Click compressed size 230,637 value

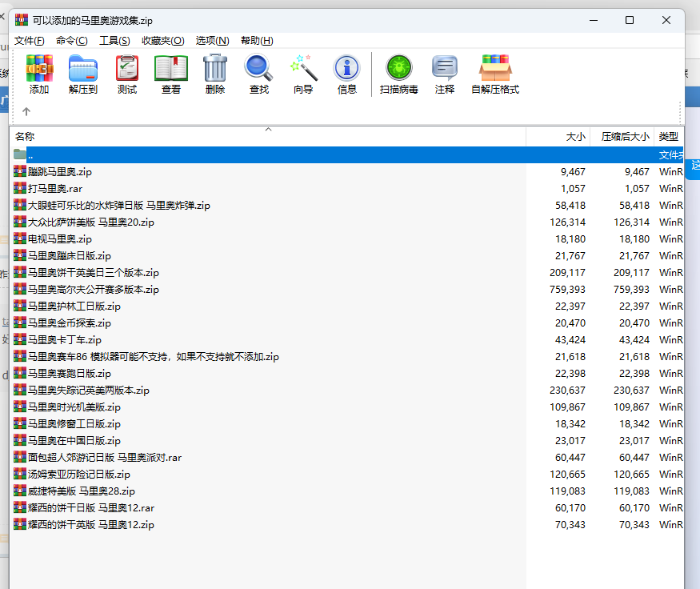(631, 391)
